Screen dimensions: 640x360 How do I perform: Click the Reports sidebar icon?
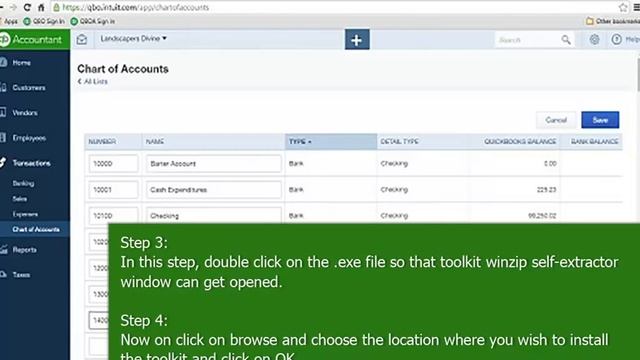click(x=4, y=249)
